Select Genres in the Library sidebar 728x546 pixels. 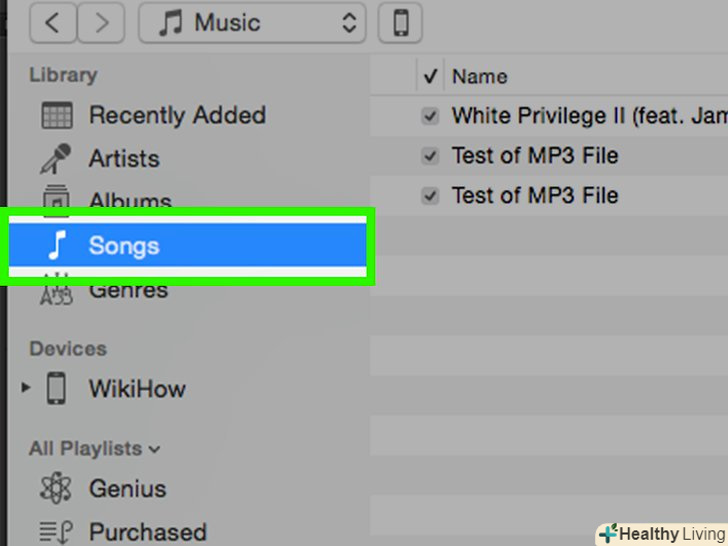click(128, 291)
